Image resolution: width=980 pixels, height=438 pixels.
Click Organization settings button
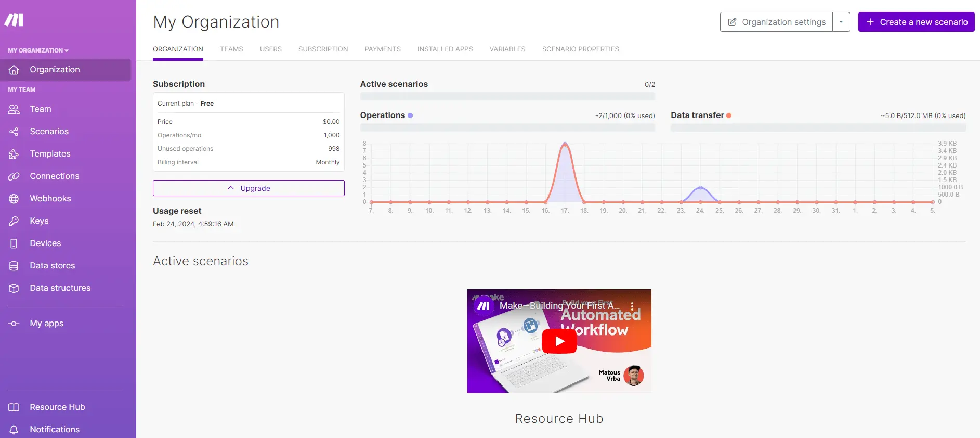pyautogui.click(x=777, y=22)
